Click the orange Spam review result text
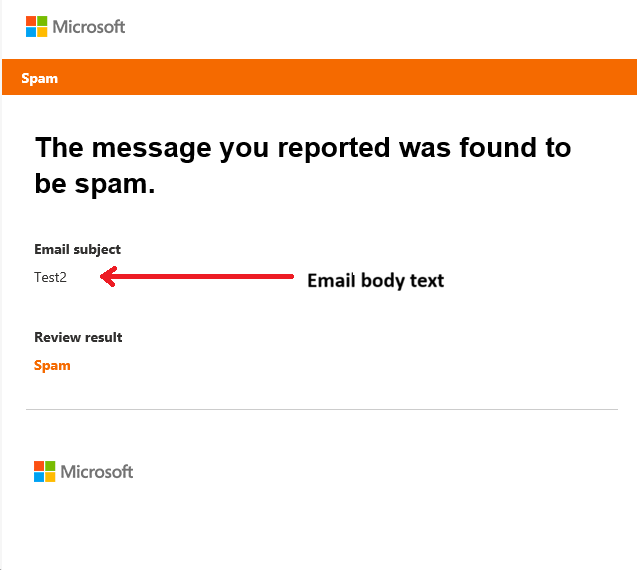The image size is (637, 570). [x=52, y=365]
